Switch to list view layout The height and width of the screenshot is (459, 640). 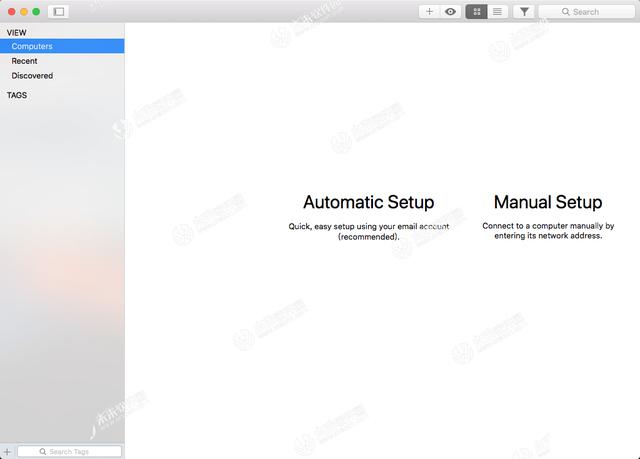click(497, 12)
